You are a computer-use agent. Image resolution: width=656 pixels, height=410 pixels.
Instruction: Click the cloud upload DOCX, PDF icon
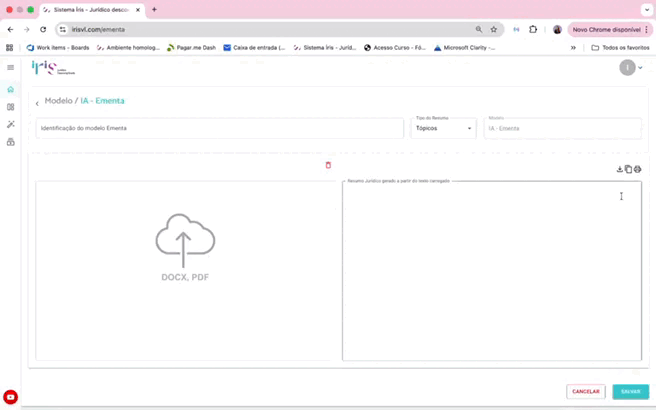point(185,241)
